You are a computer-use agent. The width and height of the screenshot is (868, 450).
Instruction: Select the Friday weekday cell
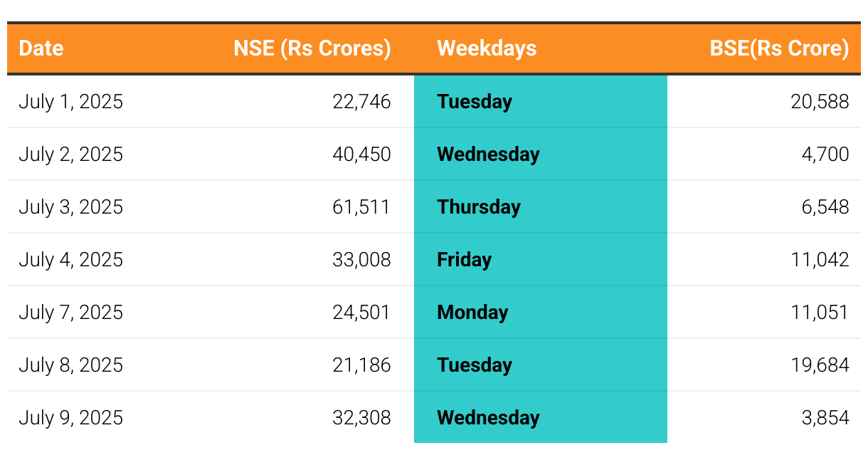click(x=464, y=260)
